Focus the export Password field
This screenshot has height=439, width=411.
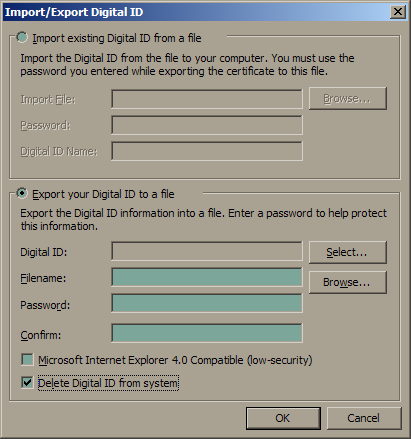click(x=207, y=303)
